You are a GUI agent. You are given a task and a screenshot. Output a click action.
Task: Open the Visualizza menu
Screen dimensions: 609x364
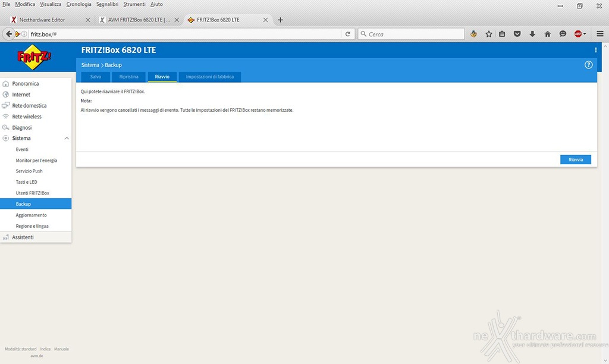(x=51, y=4)
